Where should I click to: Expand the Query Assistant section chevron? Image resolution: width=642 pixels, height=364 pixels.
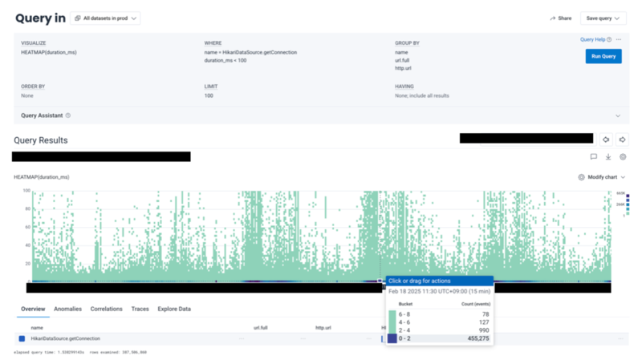pyautogui.click(x=618, y=115)
